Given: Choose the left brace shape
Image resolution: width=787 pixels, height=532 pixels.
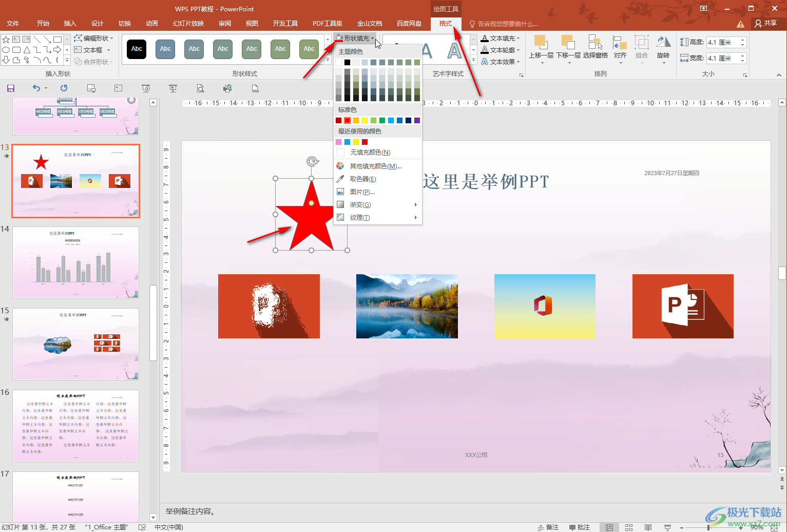Looking at the screenshot, I should point(57,60).
